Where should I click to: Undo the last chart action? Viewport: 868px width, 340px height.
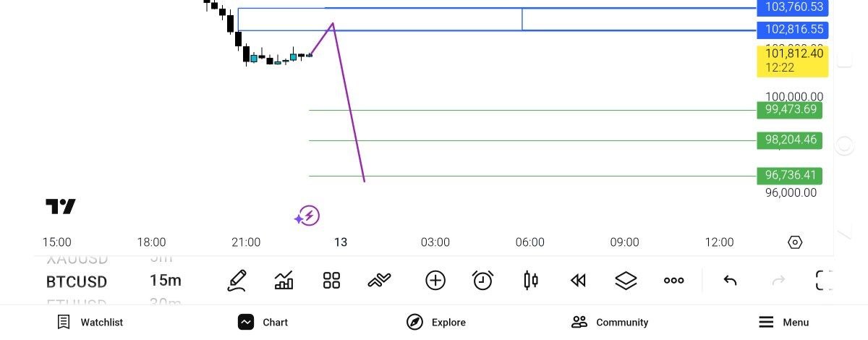pyautogui.click(x=730, y=280)
